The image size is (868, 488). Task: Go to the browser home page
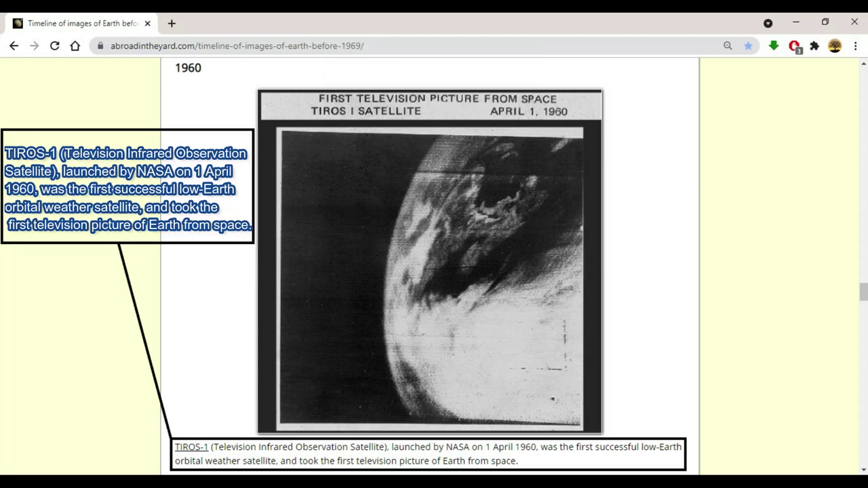coord(75,45)
